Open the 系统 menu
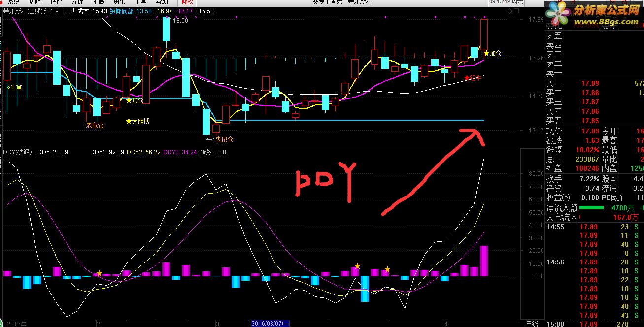This screenshot has height=327, width=644. [13, 2]
